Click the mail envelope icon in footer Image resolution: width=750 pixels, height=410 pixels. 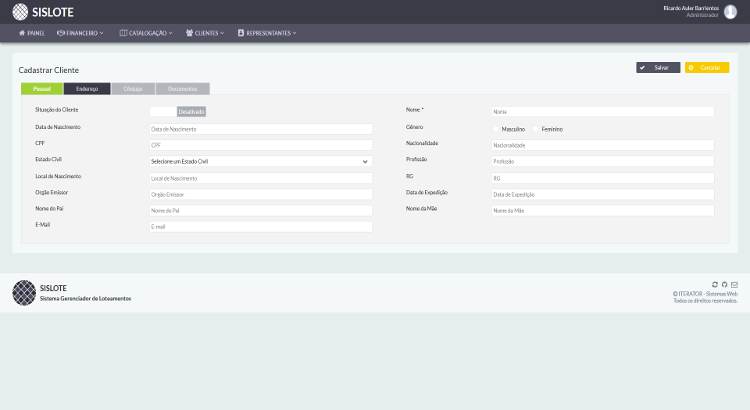(734, 285)
